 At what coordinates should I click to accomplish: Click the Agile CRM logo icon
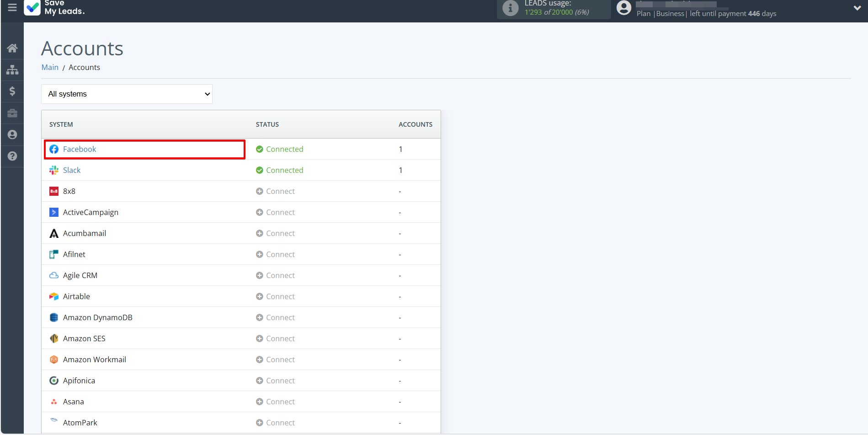pos(54,275)
